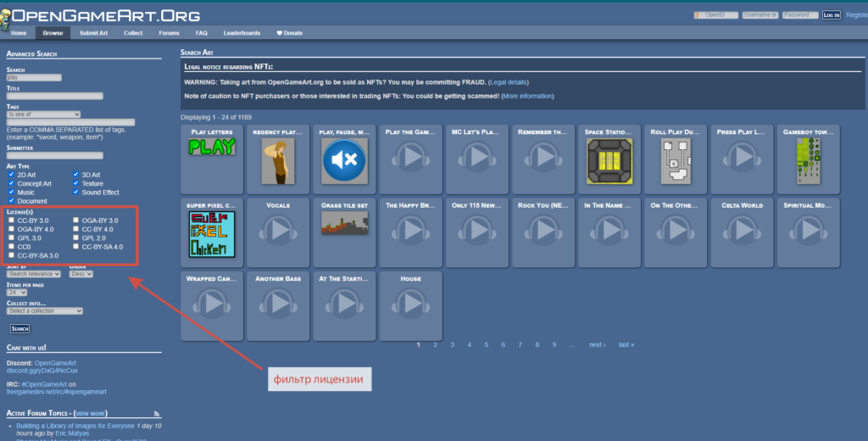Screen dimensions: 868x441
Task: Play the 'Spiritual Mo...' audio preview
Action: 808,230
